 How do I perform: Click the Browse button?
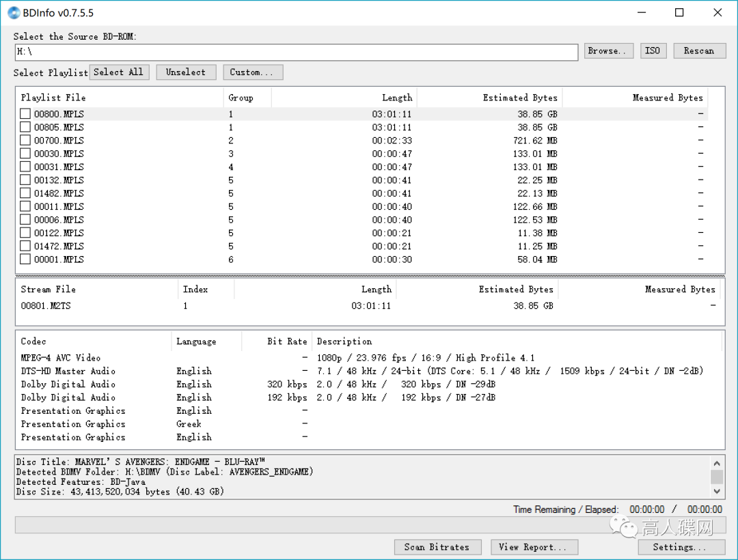pos(609,51)
